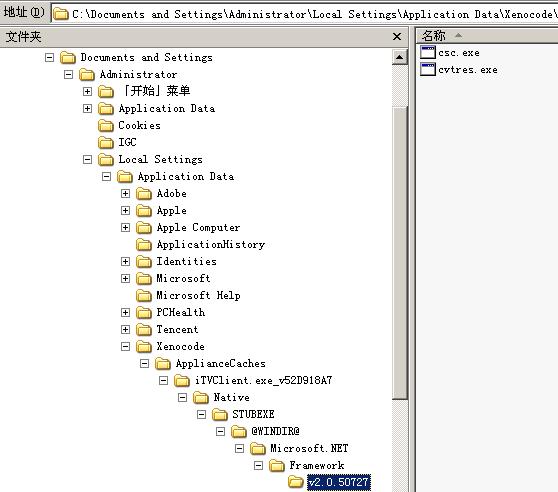Select the Framework folder icon
The width and height of the screenshot is (558, 492).
coord(277,466)
